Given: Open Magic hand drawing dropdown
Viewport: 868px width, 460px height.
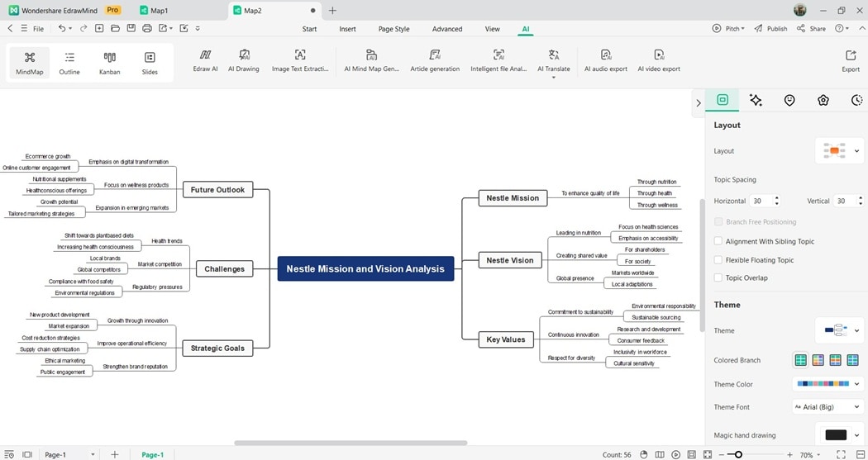Looking at the screenshot, I should pyautogui.click(x=839, y=435).
